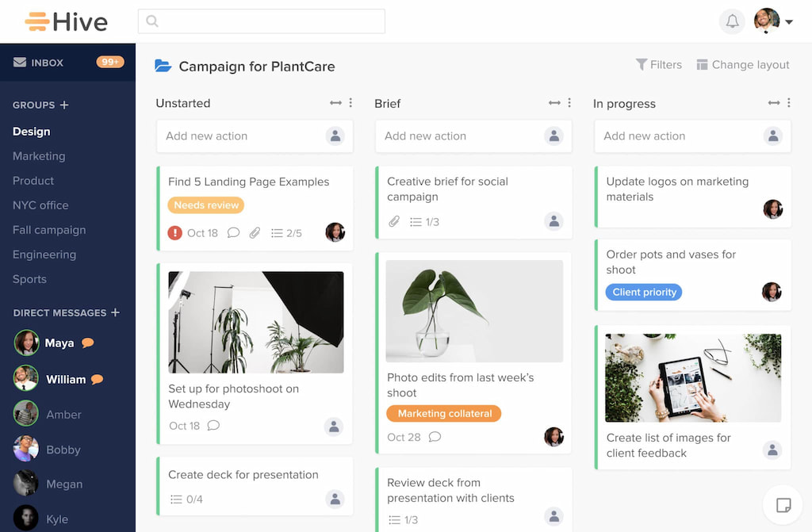Click assignee icon in Unstarted Add new action field
The width and height of the screenshot is (812, 532).
(x=335, y=136)
